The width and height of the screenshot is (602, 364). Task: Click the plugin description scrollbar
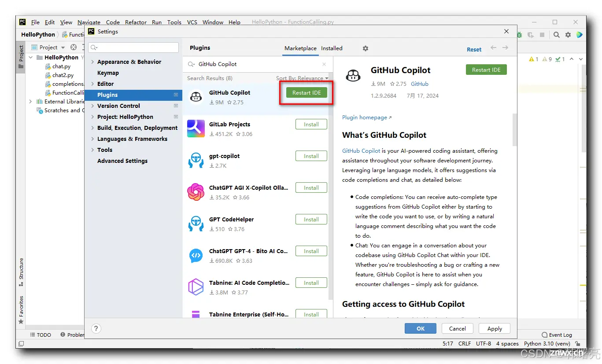(x=515, y=130)
